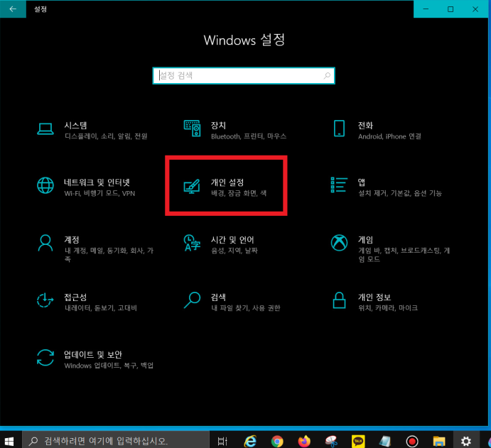Viewport: 491px width, 448px height.
Task: Click text 음성, 지역, 날짜
Action: (x=234, y=251)
